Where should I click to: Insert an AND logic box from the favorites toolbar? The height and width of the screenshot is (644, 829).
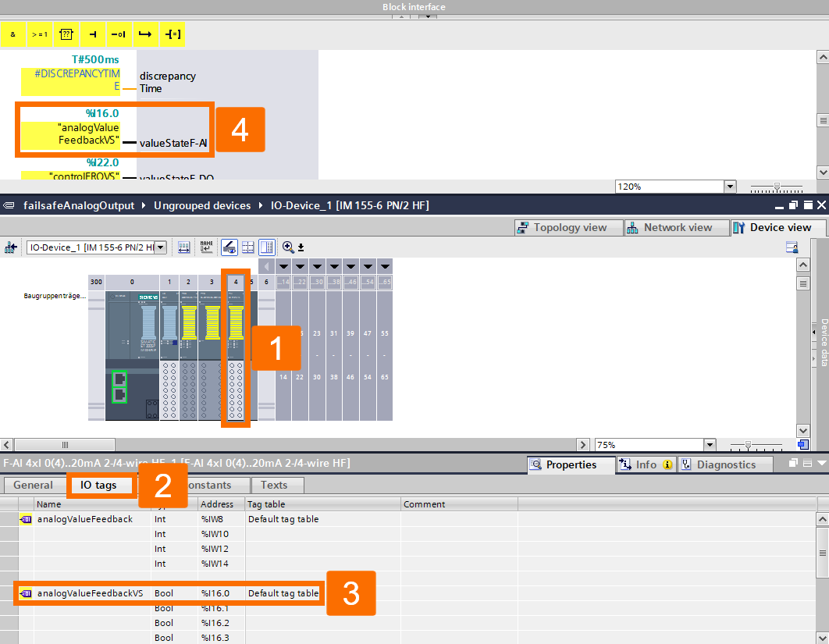13,34
